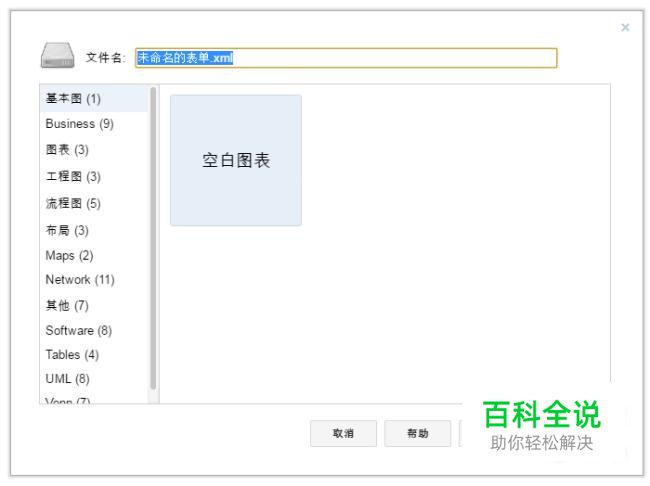Select the 工程图 (3) category
Screen dimensions: 650x486
coord(94,176)
